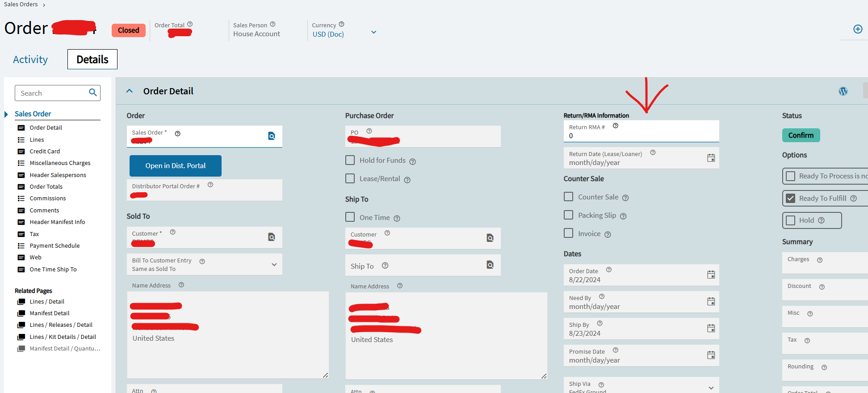Toggle the Ready To Process checkbox

(x=791, y=176)
